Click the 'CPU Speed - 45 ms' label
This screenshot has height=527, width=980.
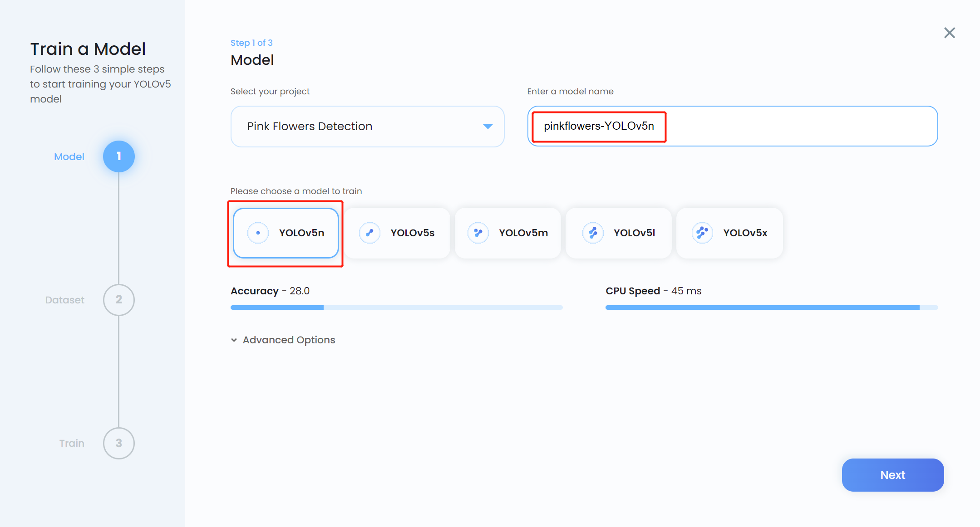[654, 291]
